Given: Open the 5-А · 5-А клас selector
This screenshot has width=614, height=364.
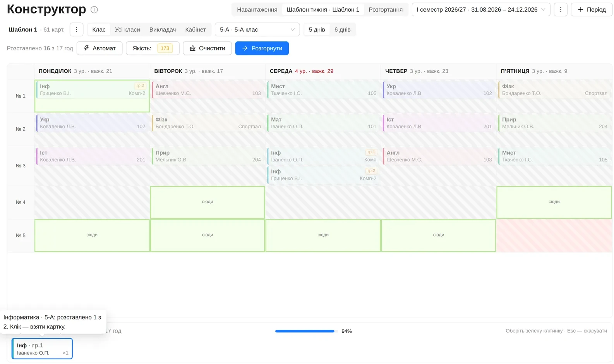Looking at the screenshot, I should tap(257, 29).
